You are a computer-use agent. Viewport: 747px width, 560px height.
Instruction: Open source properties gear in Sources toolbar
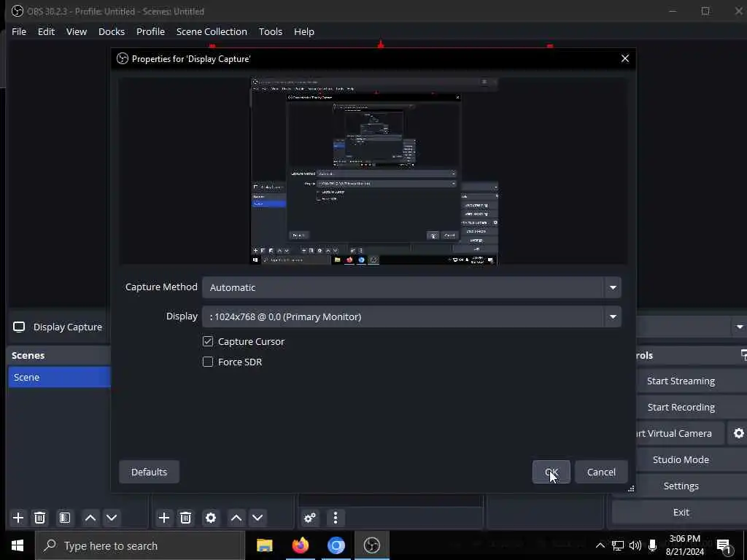coord(211,518)
